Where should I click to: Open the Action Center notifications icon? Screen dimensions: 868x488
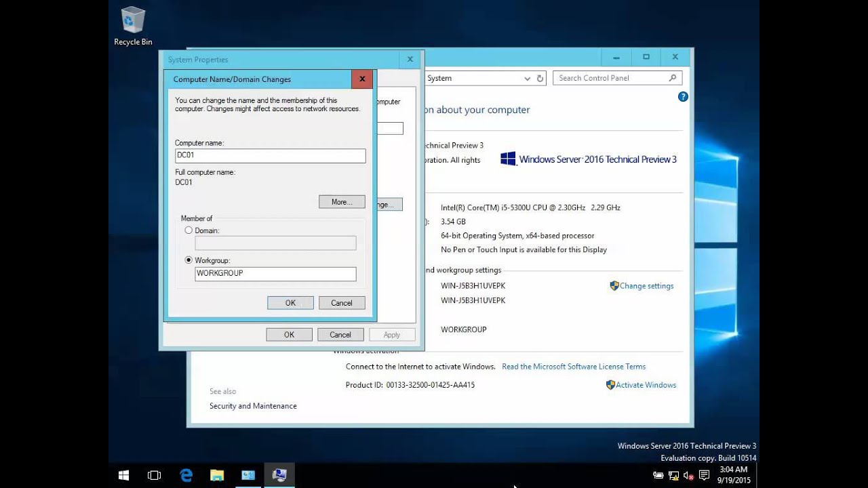tap(704, 476)
